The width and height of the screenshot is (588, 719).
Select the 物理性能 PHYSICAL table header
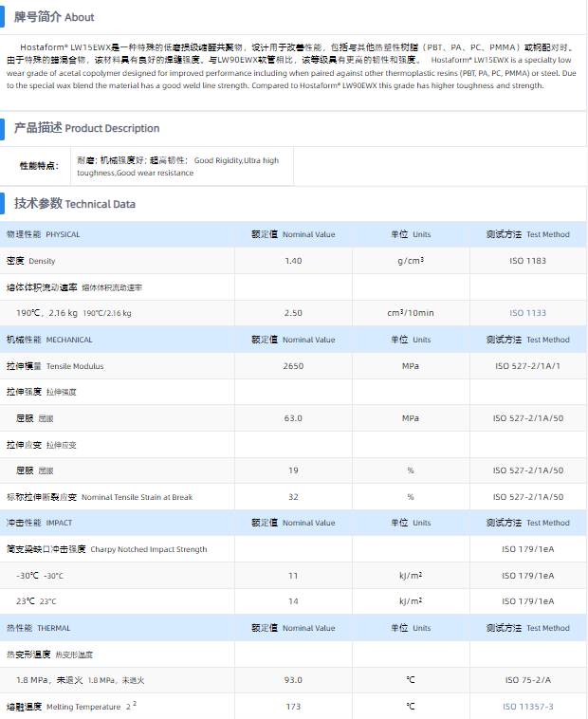click(44, 234)
